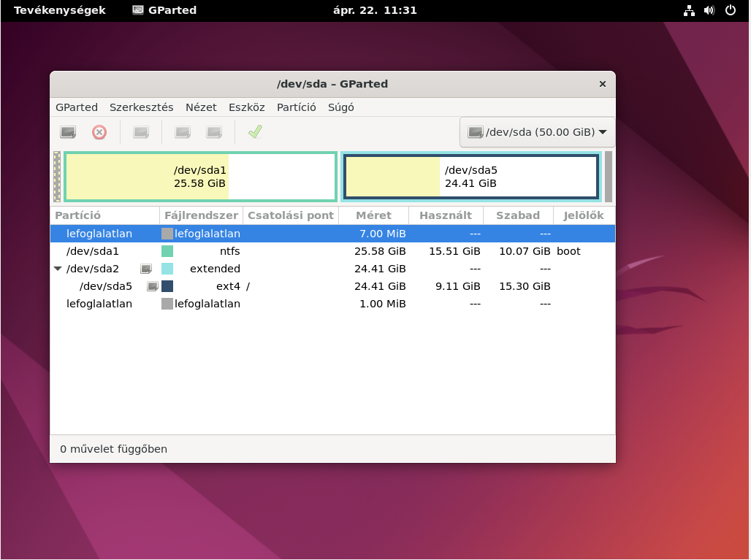Click the 'boot' flag text

tap(568, 251)
